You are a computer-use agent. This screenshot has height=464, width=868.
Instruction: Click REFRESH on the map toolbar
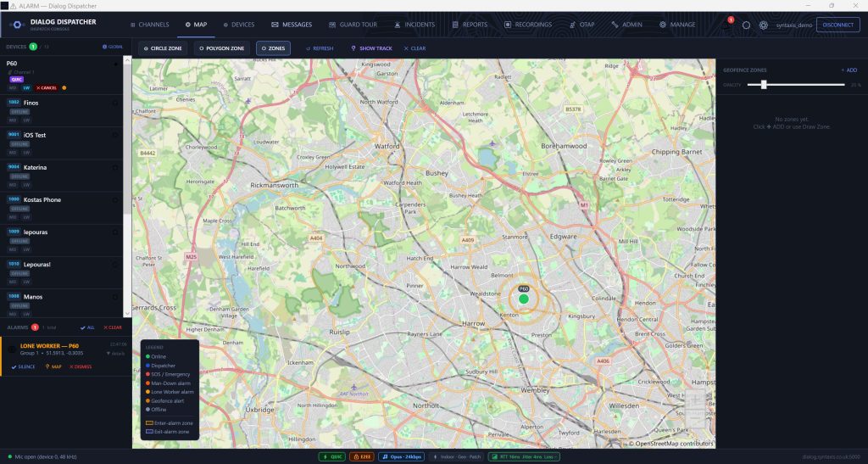tap(320, 48)
